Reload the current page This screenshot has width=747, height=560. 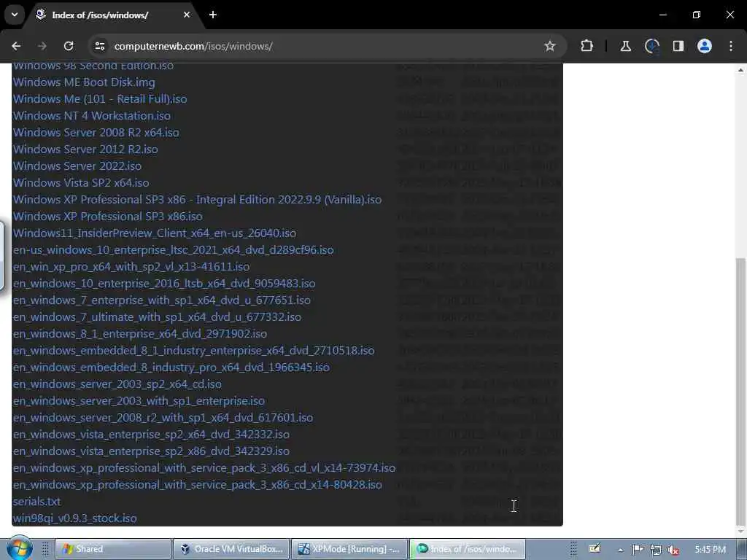coord(69,46)
